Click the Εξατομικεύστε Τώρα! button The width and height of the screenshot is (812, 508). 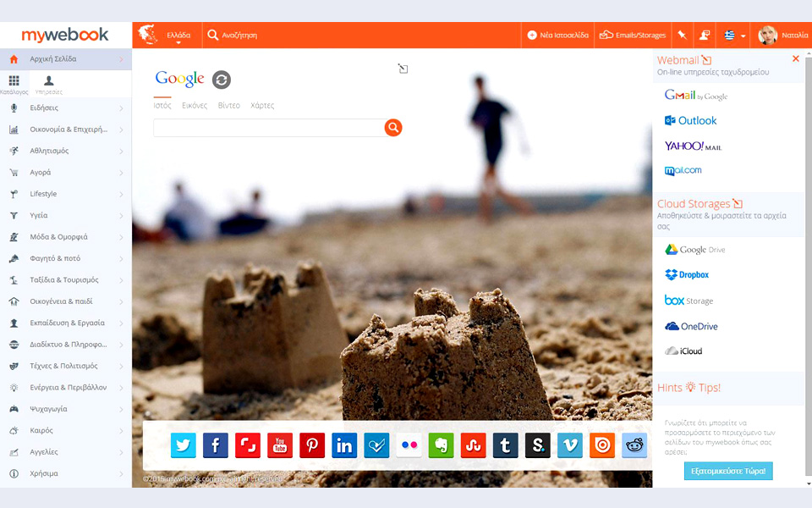[x=728, y=471]
